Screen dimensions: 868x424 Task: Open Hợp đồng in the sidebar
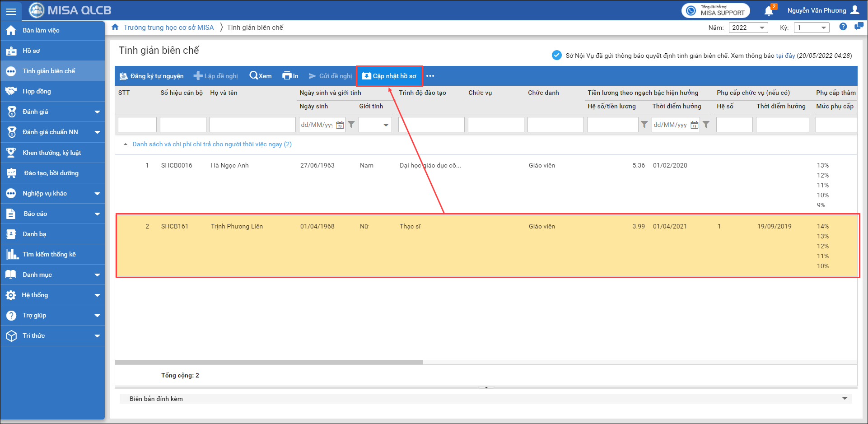[37, 91]
